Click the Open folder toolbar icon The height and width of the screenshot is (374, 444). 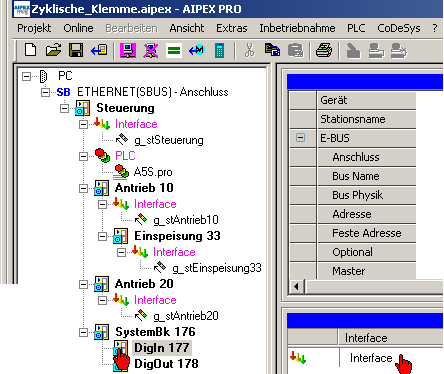[53, 50]
